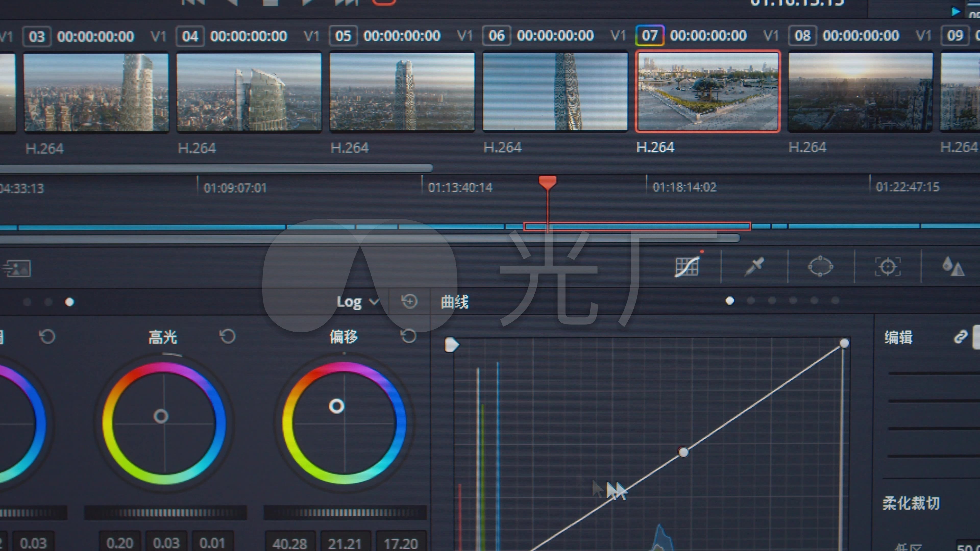
Task: Click the clip number 08 badge
Action: point(802,35)
